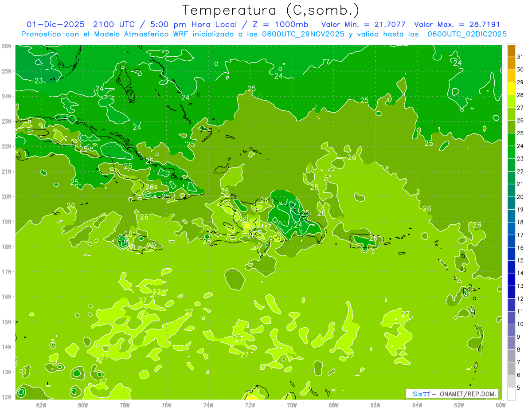The width and height of the screenshot is (532, 411).
Task: Pick the white swatch below legend 5
Action: [x=511, y=394]
